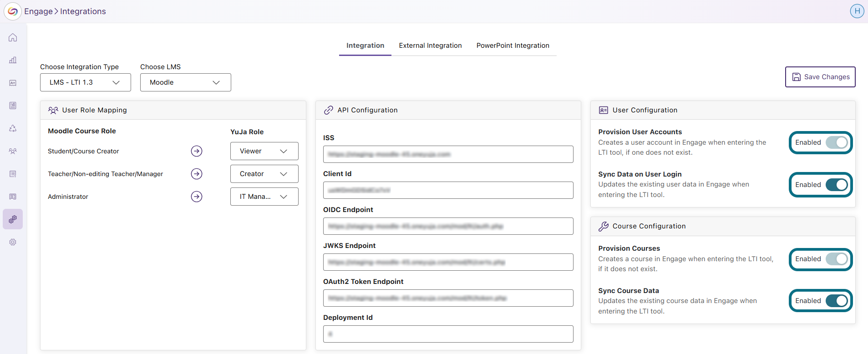Click the Choose LMS label
This screenshot has height=354, width=868.
click(x=160, y=67)
